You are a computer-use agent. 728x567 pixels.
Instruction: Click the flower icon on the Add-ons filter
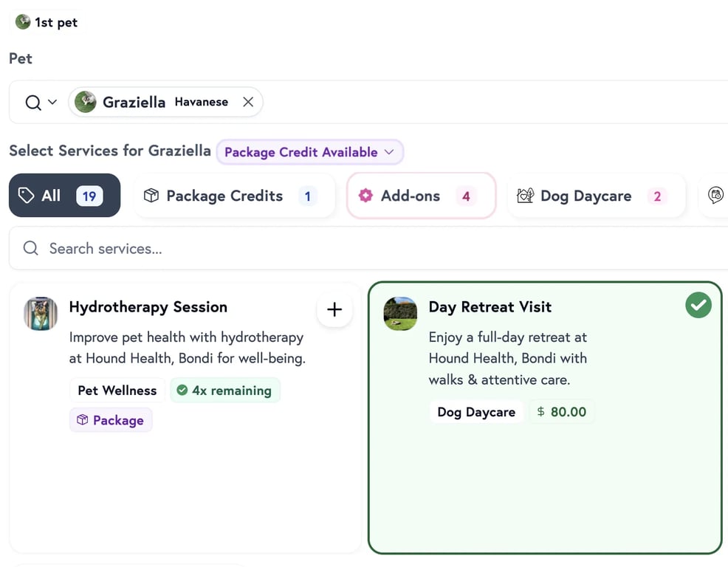(365, 195)
